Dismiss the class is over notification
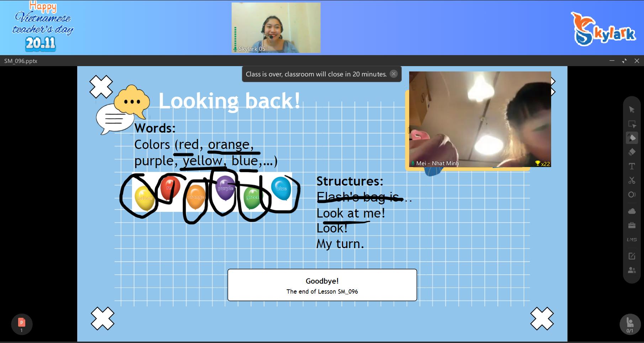This screenshot has width=644, height=343. [393, 74]
